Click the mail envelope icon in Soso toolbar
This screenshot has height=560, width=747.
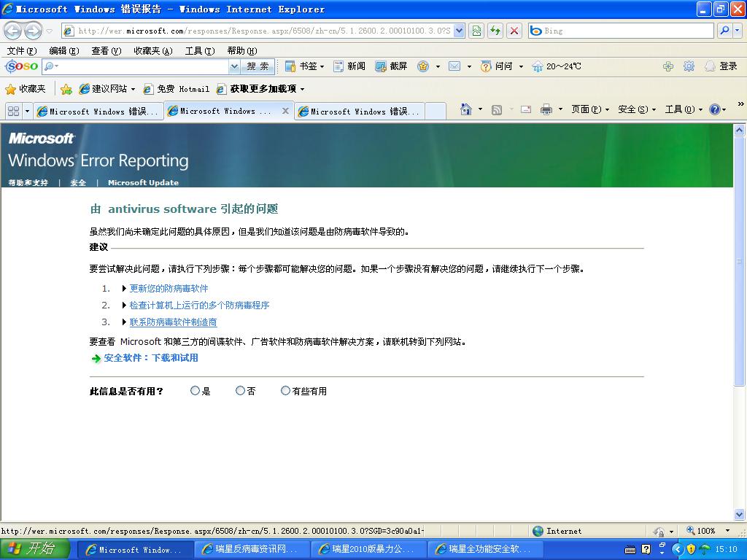pos(454,66)
